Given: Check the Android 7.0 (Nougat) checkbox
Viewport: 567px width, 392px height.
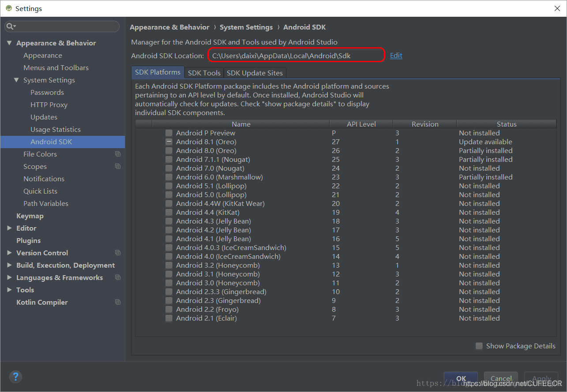Looking at the screenshot, I should click(x=169, y=168).
